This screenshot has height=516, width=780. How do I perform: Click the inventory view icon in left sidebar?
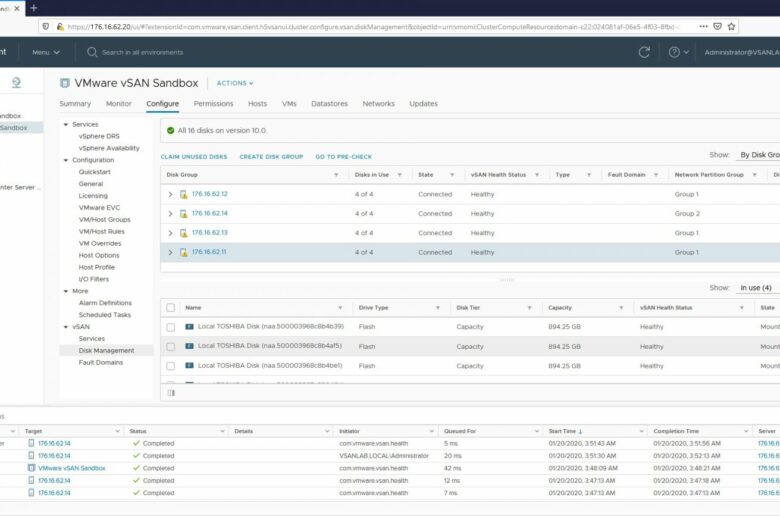[x=16, y=82]
